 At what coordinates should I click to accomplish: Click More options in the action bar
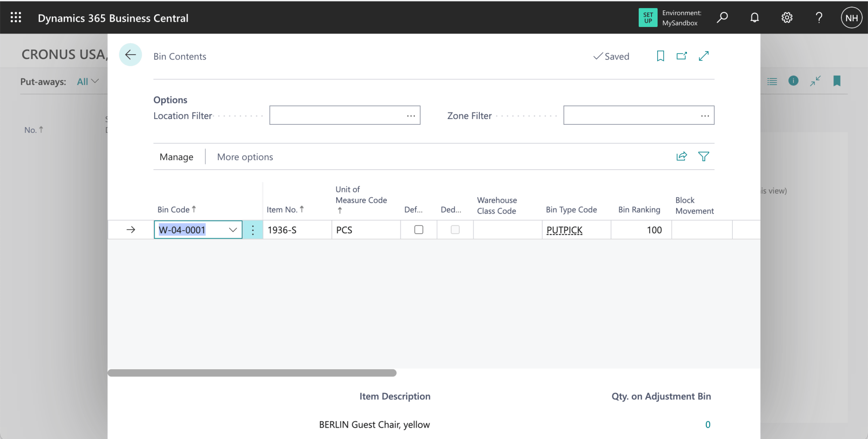click(x=245, y=157)
